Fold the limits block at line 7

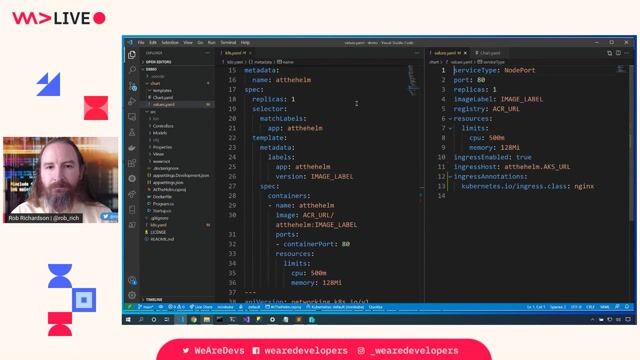[450, 129]
